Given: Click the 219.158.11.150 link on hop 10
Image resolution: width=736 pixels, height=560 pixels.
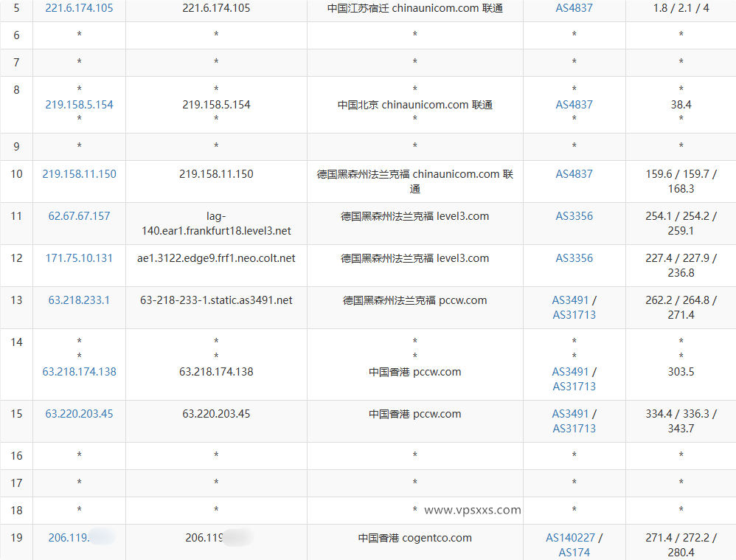Looking at the screenshot, I should (79, 173).
